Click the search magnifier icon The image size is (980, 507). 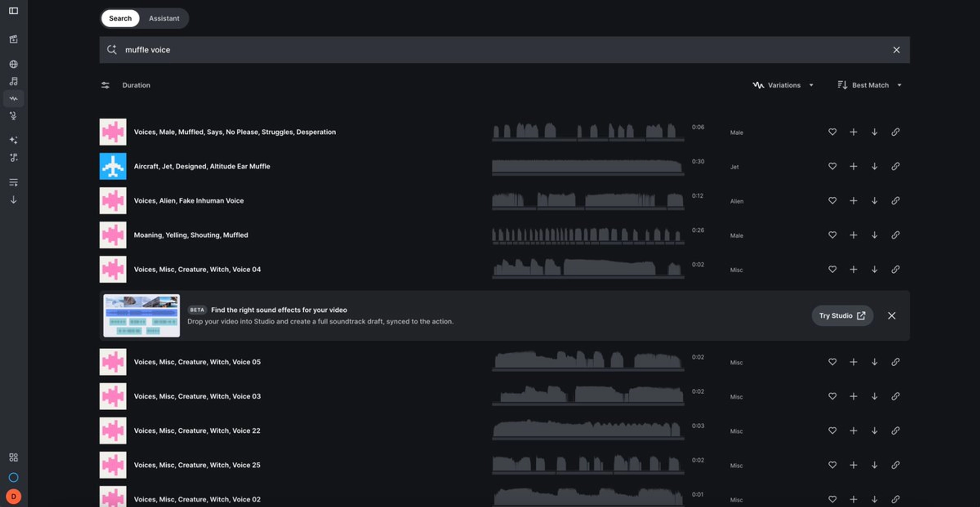click(x=112, y=50)
